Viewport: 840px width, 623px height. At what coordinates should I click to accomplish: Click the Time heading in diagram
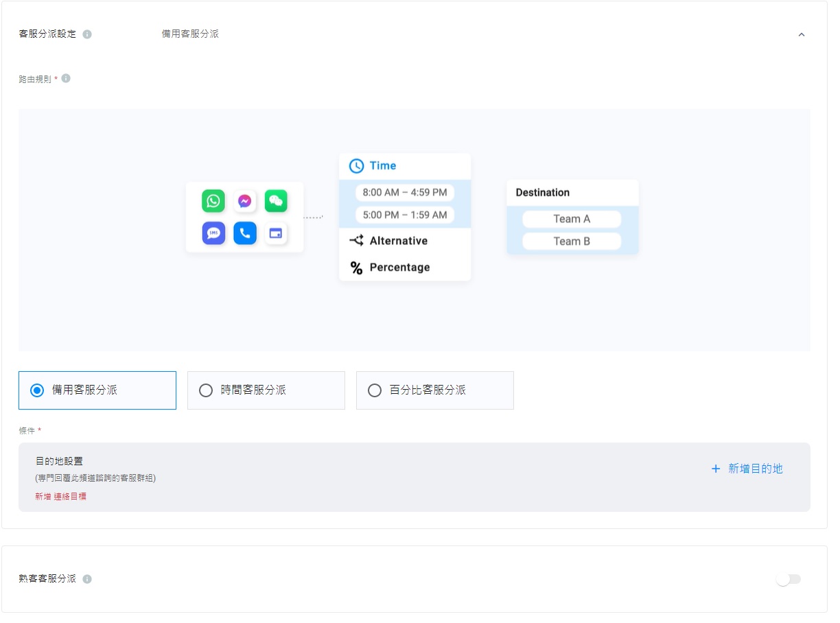pyautogui.click(x=382, y=165)
